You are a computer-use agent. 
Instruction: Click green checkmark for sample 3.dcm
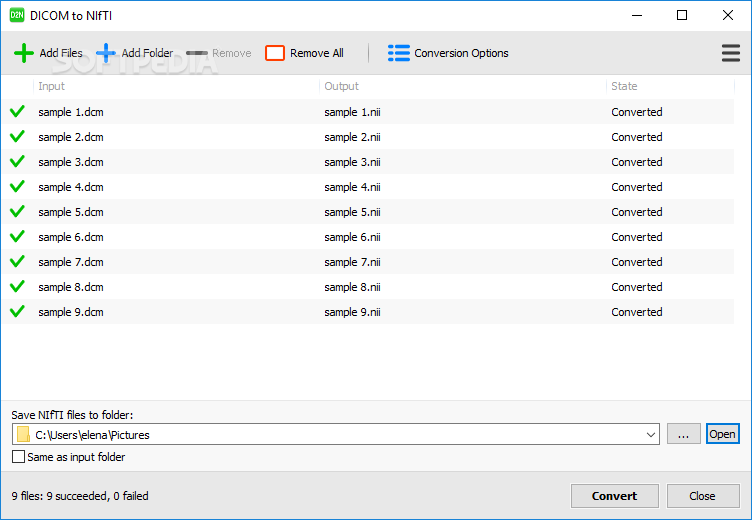(x=17, y=162)
